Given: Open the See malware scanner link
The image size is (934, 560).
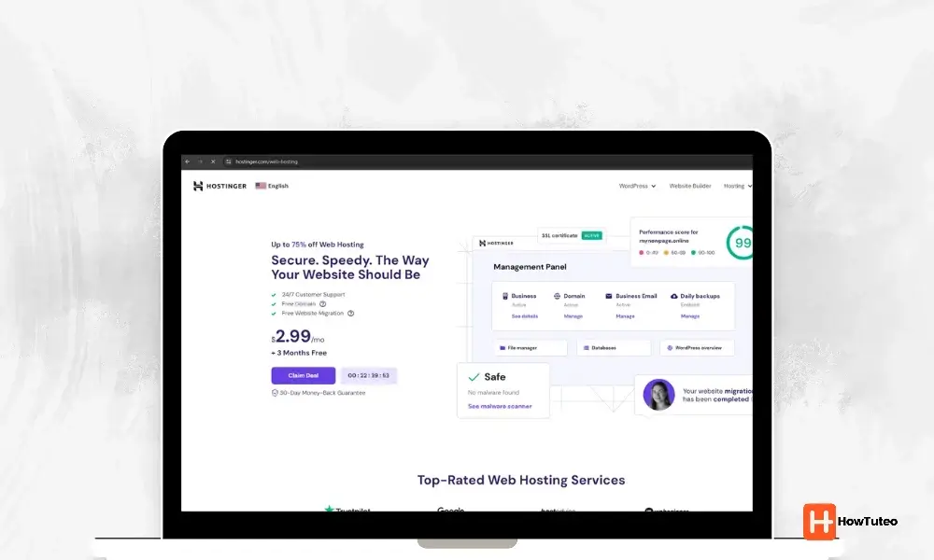Looking at the screenshot, I should [500, 406].
